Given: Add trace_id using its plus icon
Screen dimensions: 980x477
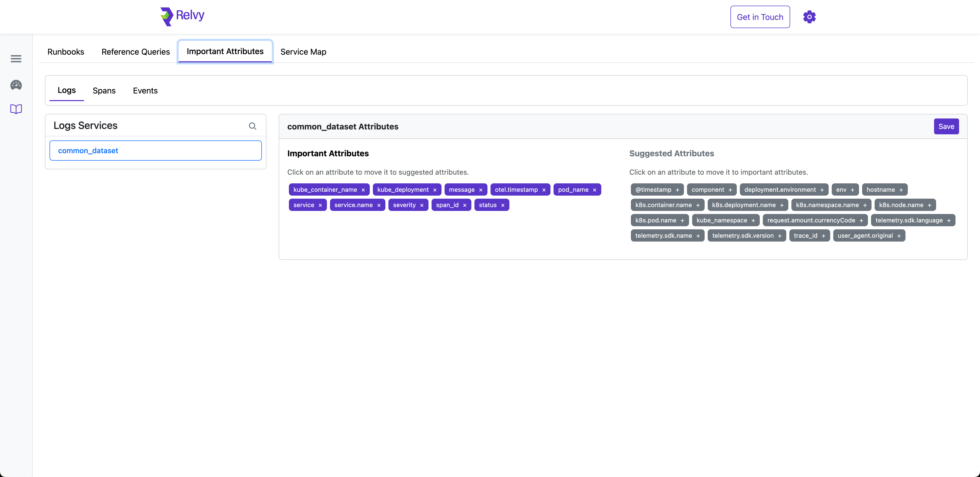Looking at the screenshot, I should click(823, 235).
